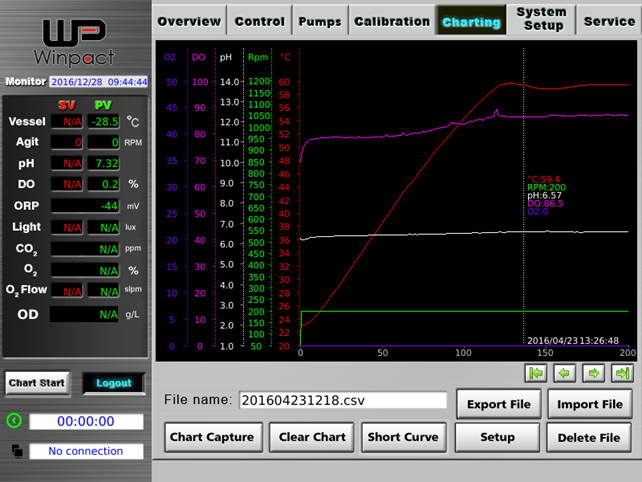Viewport: 642px width, 482px height.
Task: Click the Clear Chart button
Action: 312,437
